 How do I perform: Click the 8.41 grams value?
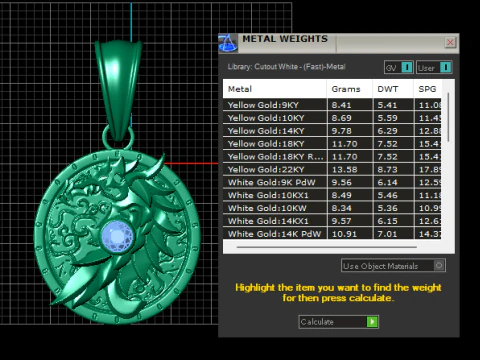click(x=341, y=105)
